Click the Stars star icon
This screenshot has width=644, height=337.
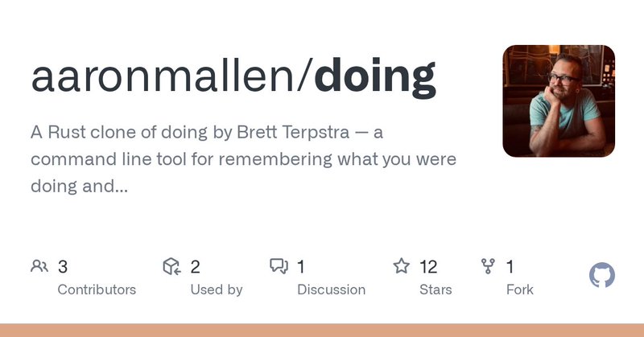point(401,266)
